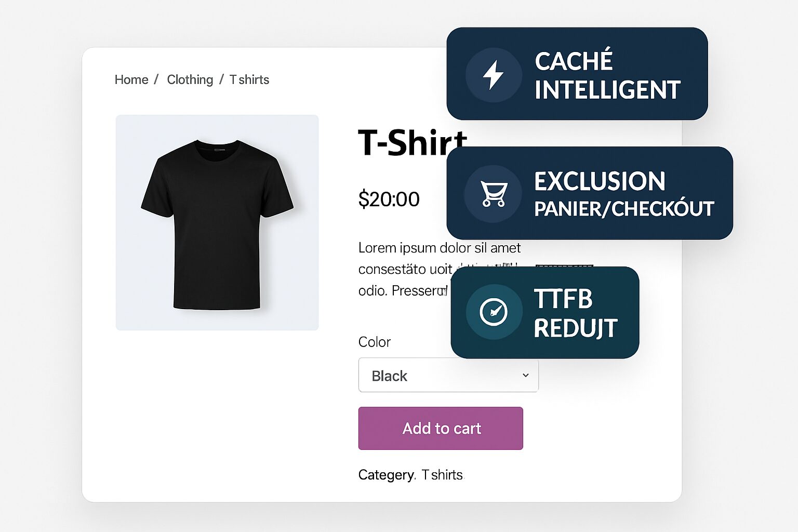Open the Color selection dropdown
This screenshot has height=532, width=798.
(x=448, y=375)
